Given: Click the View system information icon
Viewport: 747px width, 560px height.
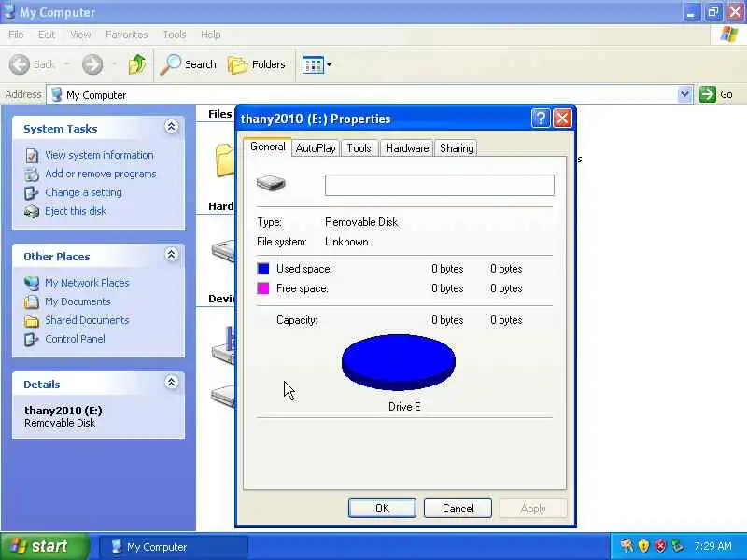Looking at the screenshot, I should pyautogui.click(x=32, y=156).
